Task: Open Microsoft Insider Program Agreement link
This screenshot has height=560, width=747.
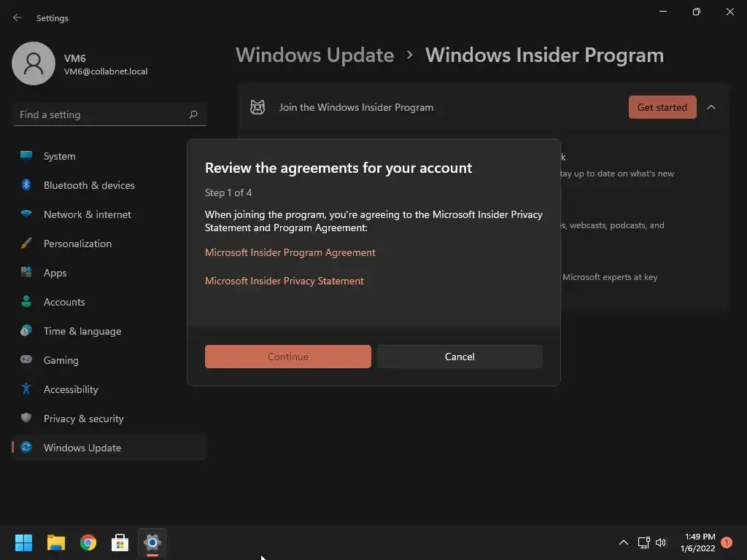Action: (290, 252)
